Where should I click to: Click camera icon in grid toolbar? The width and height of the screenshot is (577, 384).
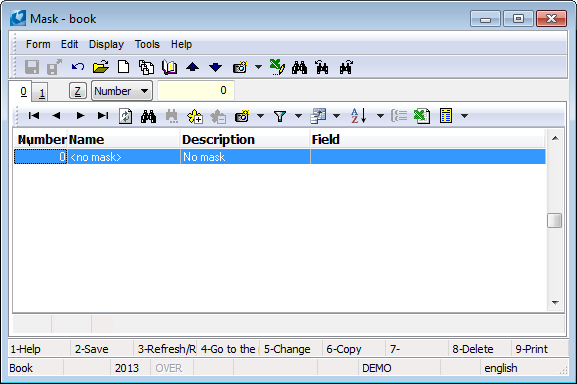pyautogui.click(x=242, y=116)
